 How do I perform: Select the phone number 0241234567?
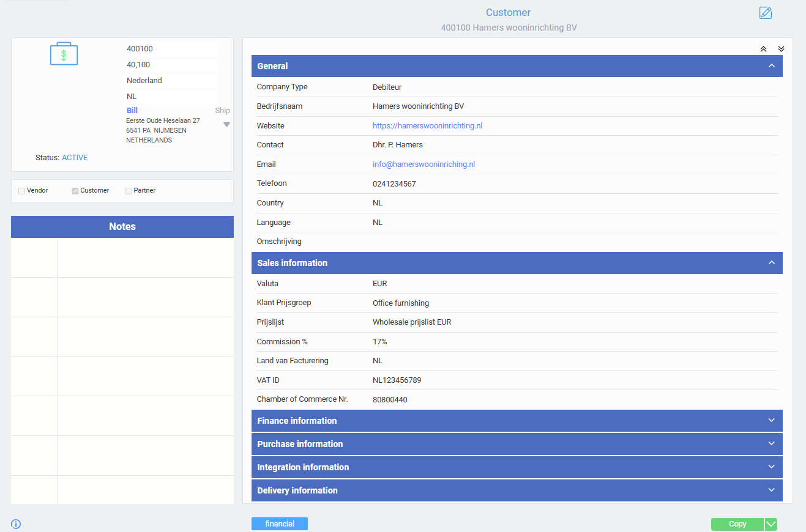(x=394, y=184)
